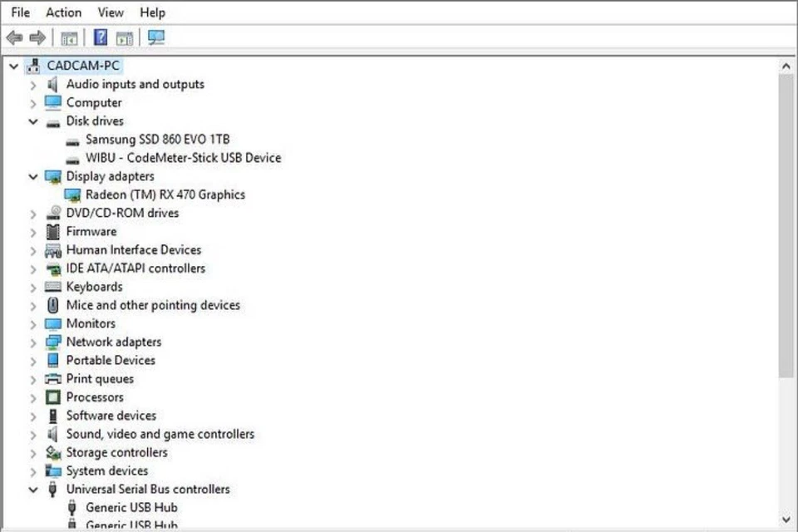The height and width of the screenshot is (532, 798).
Task: Open the File menu
Action: (x=20, y=12)
